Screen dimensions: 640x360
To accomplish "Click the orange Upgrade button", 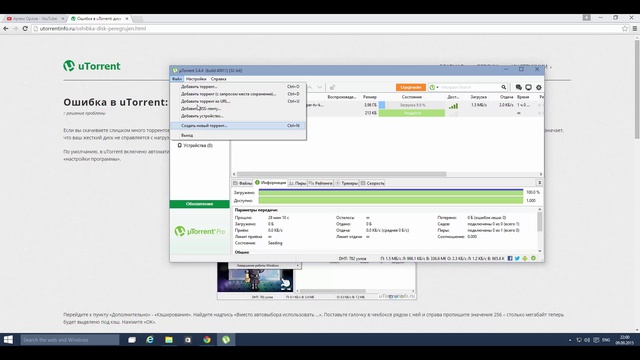I will (x=411, y=87).
